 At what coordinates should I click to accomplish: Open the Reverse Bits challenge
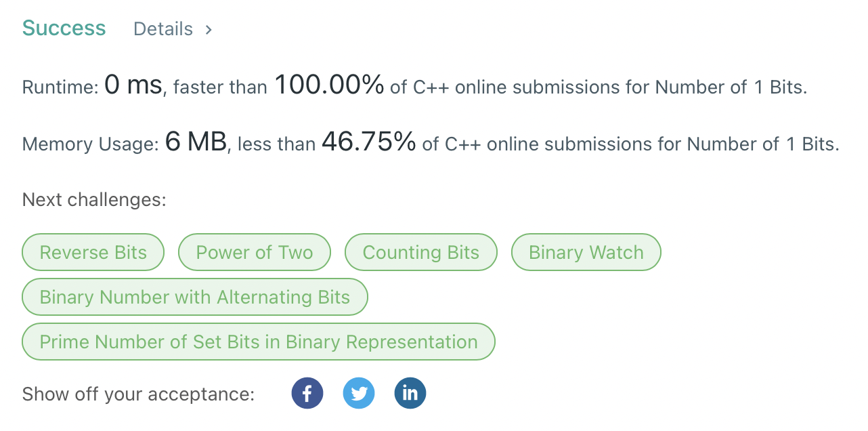coord(93,252)
